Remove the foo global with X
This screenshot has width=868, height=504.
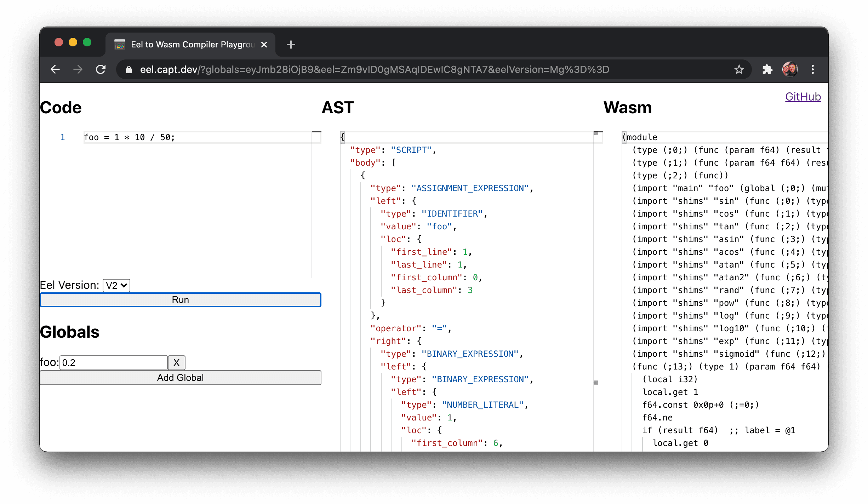[176, 362]
